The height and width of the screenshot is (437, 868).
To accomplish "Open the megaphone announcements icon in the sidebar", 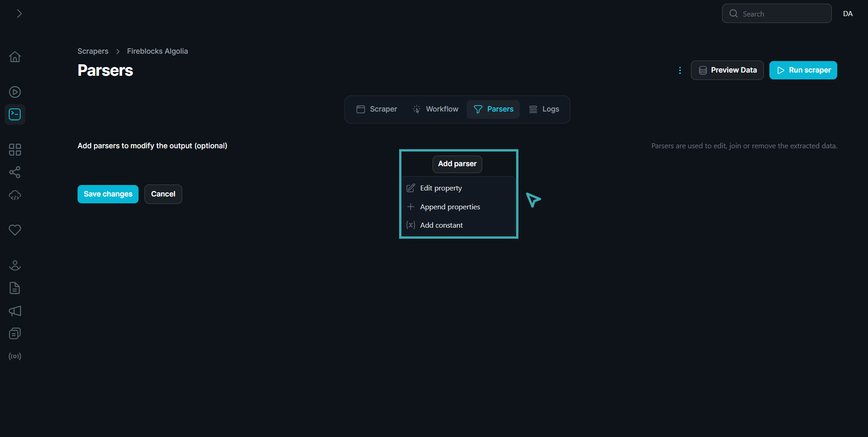I will pos(15,311).
